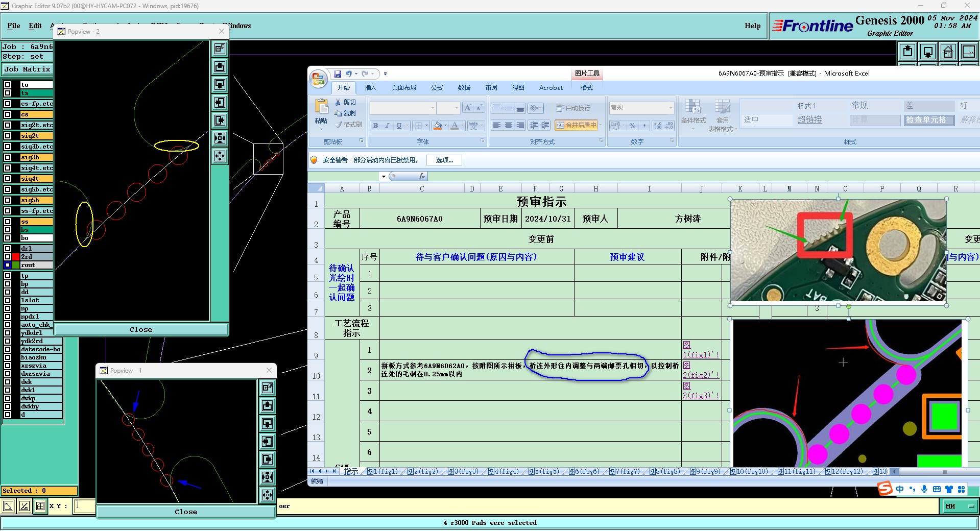Open the font size dropdown in Excel
The width and height of the screenshot is (980, 531).
pos(456,108)
